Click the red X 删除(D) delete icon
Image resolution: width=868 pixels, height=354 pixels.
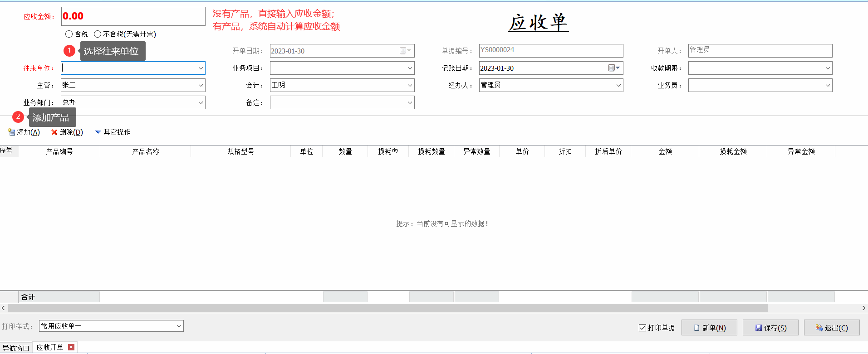tap(54, 132)
